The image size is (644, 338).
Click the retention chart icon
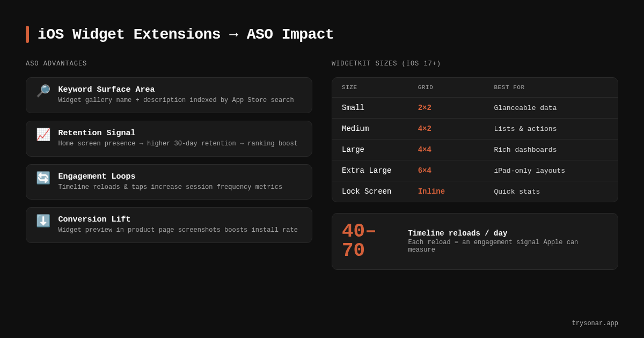click(43, 134)
